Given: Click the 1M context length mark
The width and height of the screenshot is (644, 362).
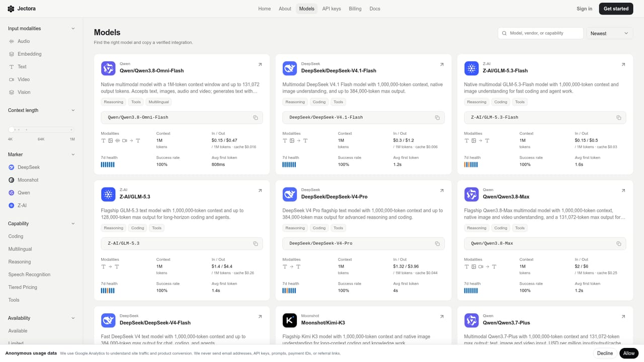Looking at the screenshot, I should 72,139.
